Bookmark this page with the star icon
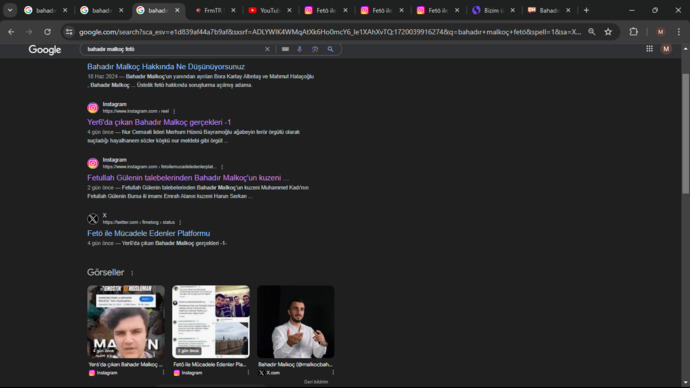The width and height of the screenshot is (690, 388). click(608, 32)
